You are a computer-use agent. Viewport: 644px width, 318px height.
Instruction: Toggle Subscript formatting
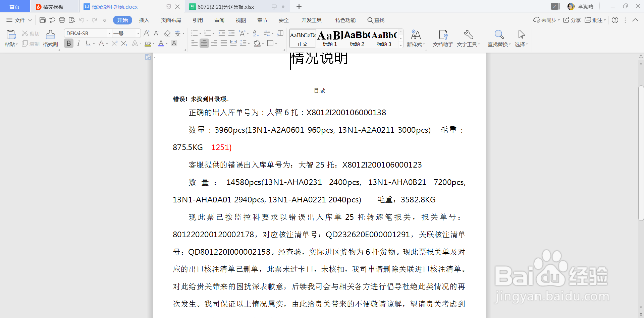[x=124, y=43]
